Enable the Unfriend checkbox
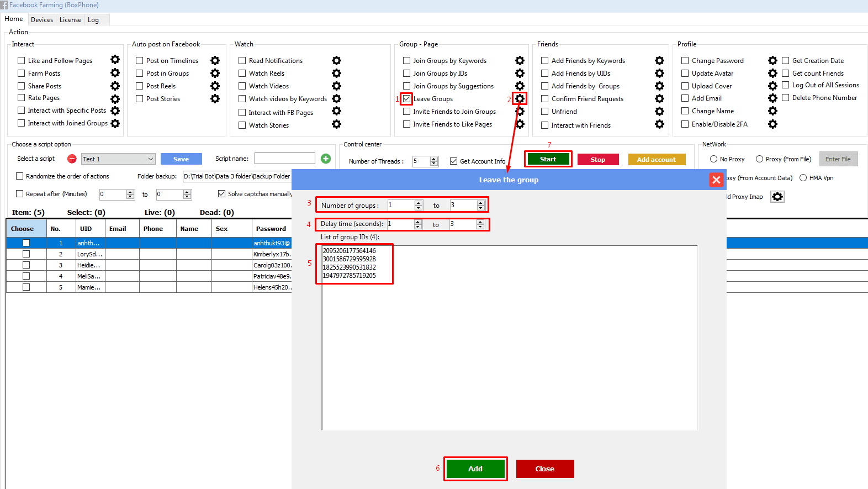This screenshot has width=868, height=489. point(544,111)
